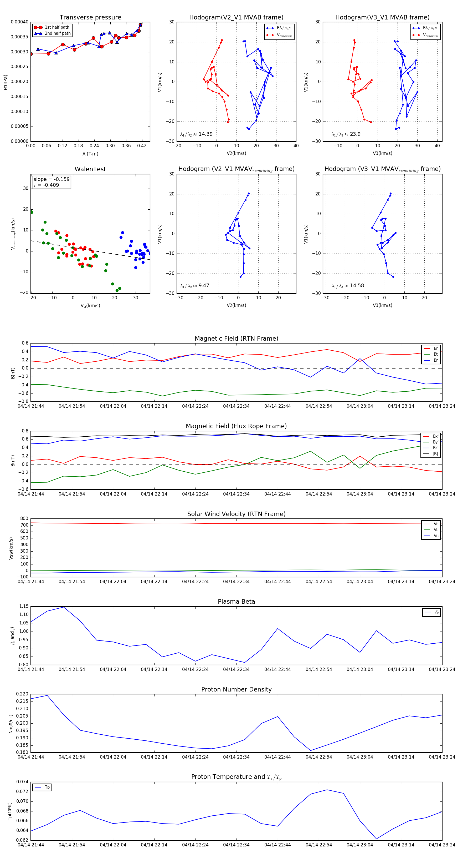Click the 'Proton Number Density' title

pyautogui.click(x=236, y=689)
